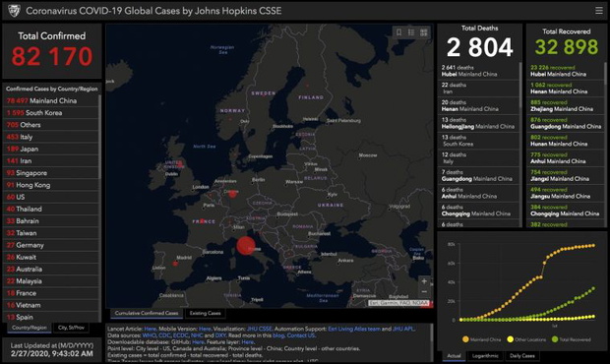Zoom in the map with plus button
This screenshot has width=610, height=364.
[424, 280]
